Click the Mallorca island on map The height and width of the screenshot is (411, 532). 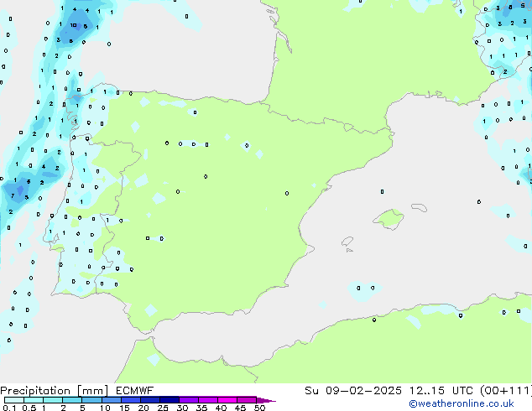tap(389, 219)
